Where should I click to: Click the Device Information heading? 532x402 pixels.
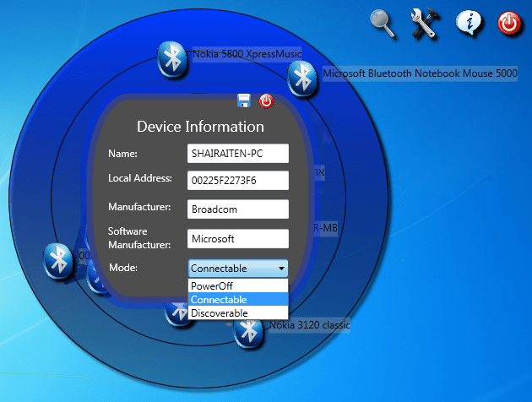point(200,127)
